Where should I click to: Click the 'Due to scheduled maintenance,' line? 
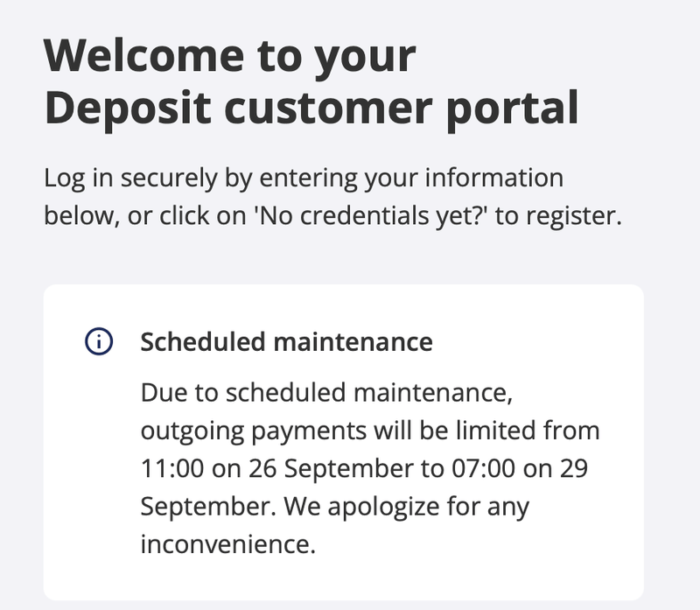325,393
